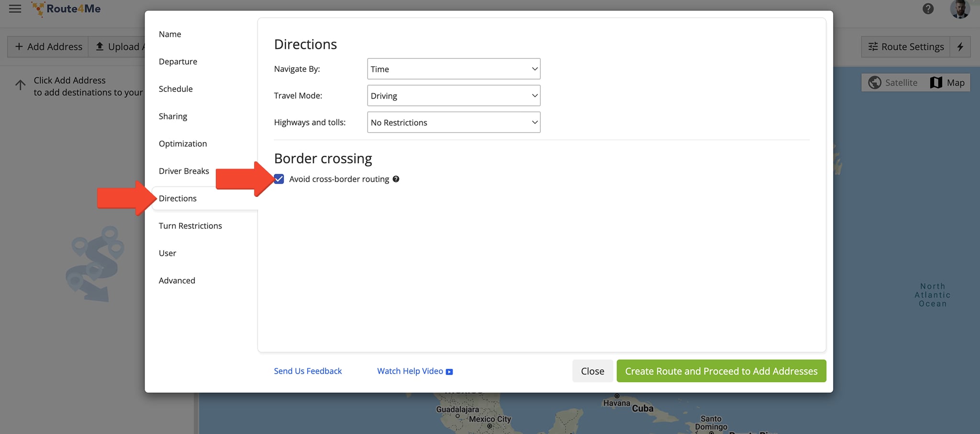Go to the Optimization settings tab
Image resolution: width=980 pixels, height=434 pixels.
coord(183,144)
